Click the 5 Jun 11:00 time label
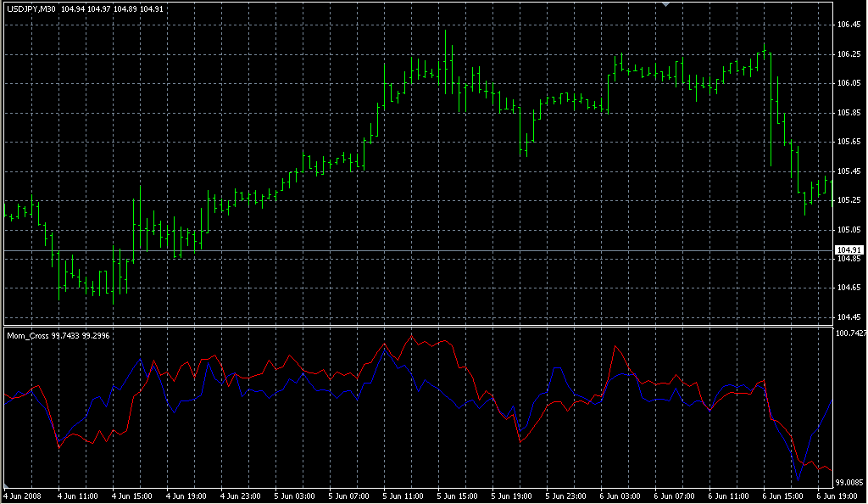Screen dimensions: 868x504 click(x=403, y=496)
